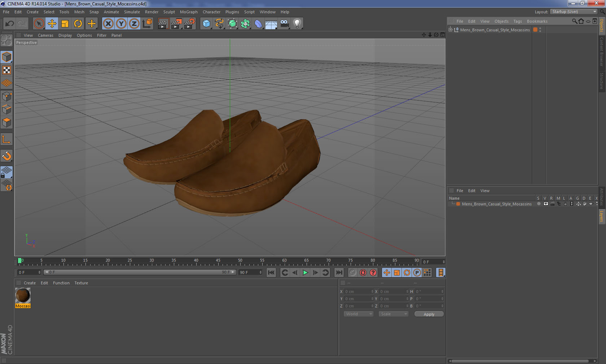Click Make Editable icon in left toolbar

6,40
